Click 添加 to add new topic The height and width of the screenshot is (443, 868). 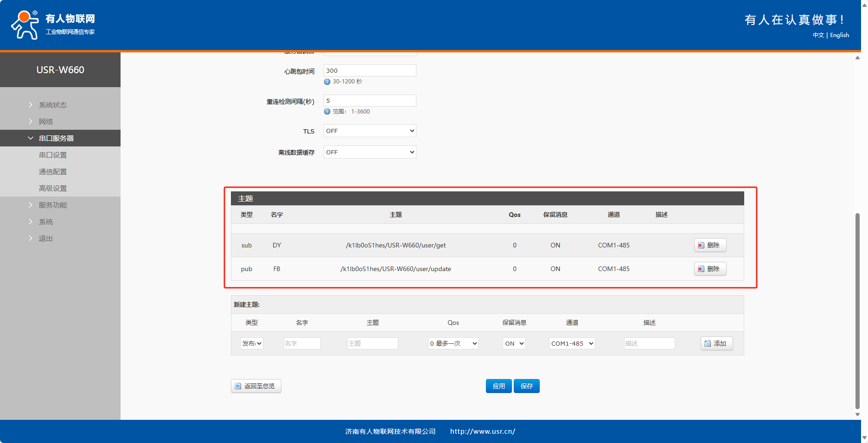click(716, 343)
